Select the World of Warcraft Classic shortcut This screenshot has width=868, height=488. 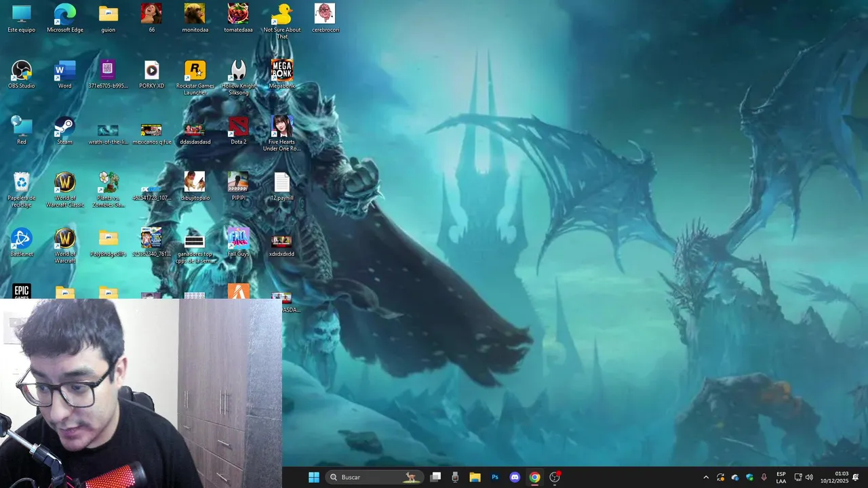tap(65, 190)
